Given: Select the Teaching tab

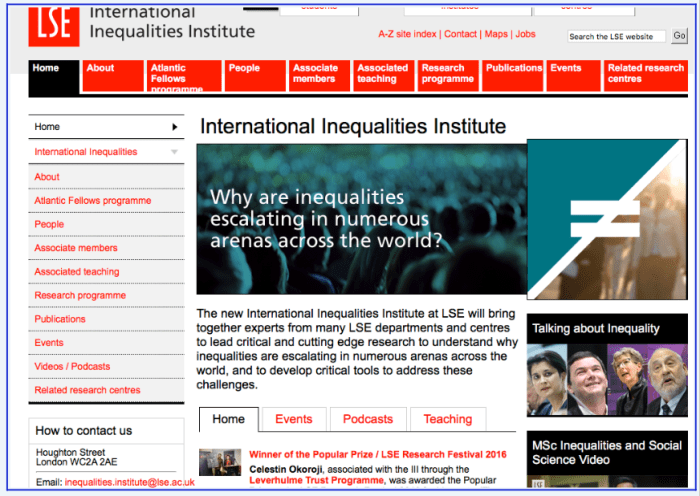Looking at the screenshot, I should click(x=447, y=419).
